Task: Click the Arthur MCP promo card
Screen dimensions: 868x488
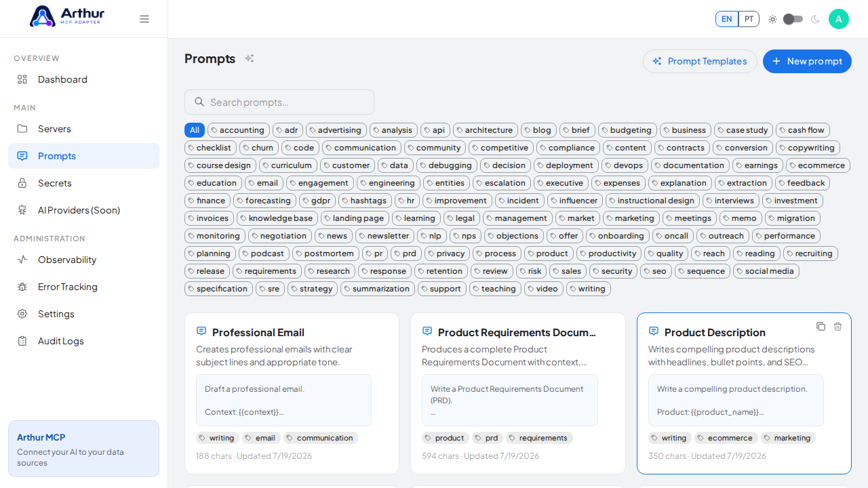Action: click(84, 449)
